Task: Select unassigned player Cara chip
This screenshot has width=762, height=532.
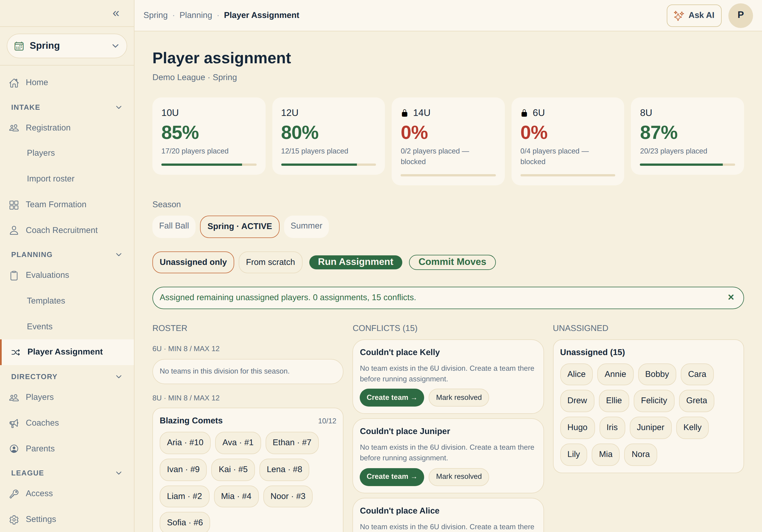Action: 697,374
